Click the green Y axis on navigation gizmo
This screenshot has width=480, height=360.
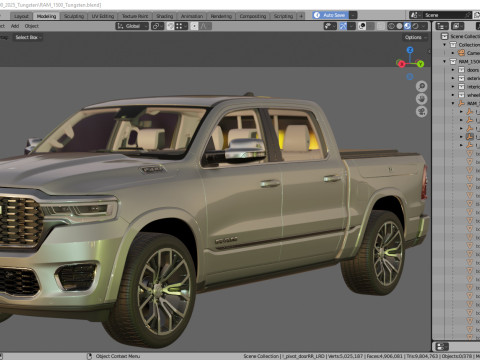[x=420, y=64]
